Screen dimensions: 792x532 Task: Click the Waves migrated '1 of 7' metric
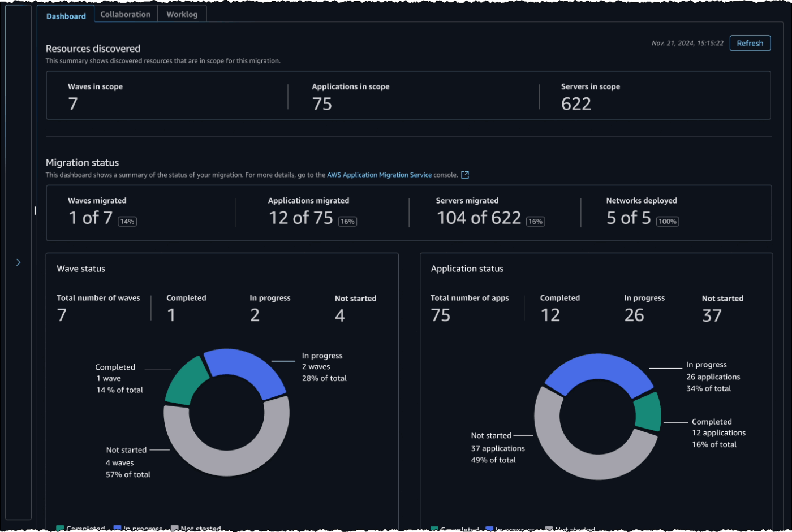90,217
